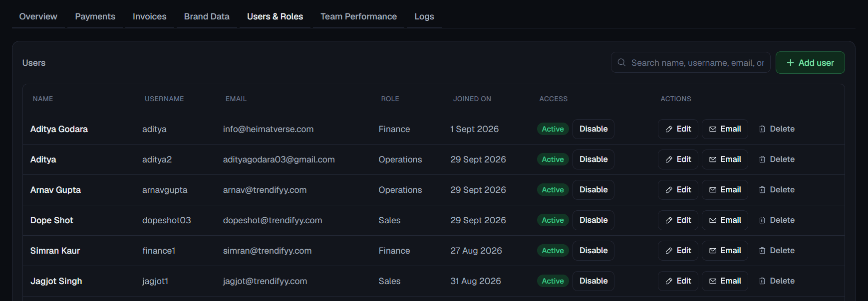Email user Jagjot Singh
The height and width of the screenshot is (301, 868).
tap(725, 281)
